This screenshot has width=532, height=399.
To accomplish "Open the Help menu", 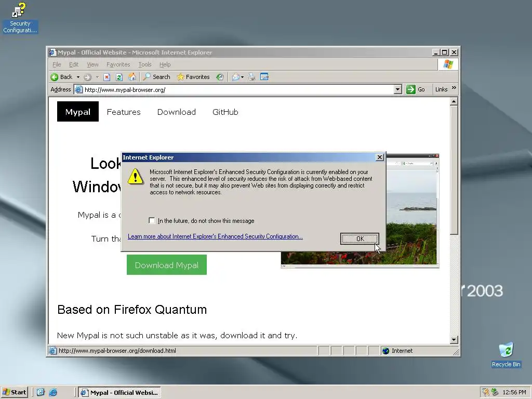I will [x=165, y=64].
